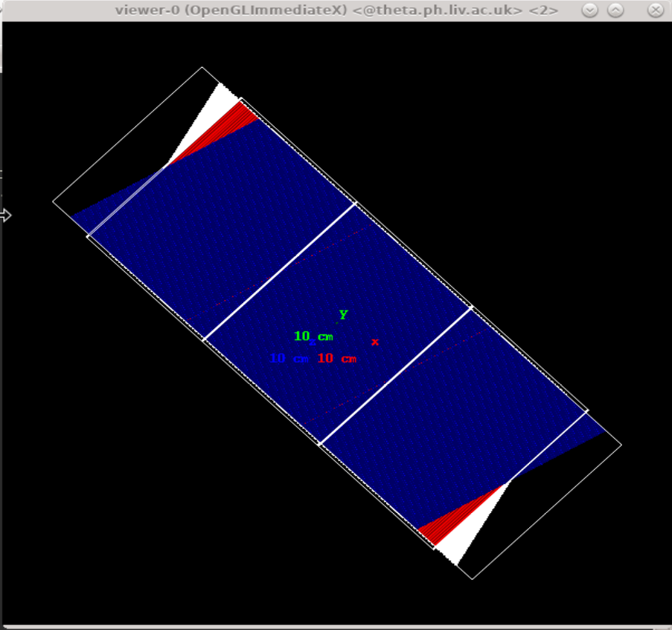
Task: Select the red 10 cm scale label
Action: coord(337,358)
